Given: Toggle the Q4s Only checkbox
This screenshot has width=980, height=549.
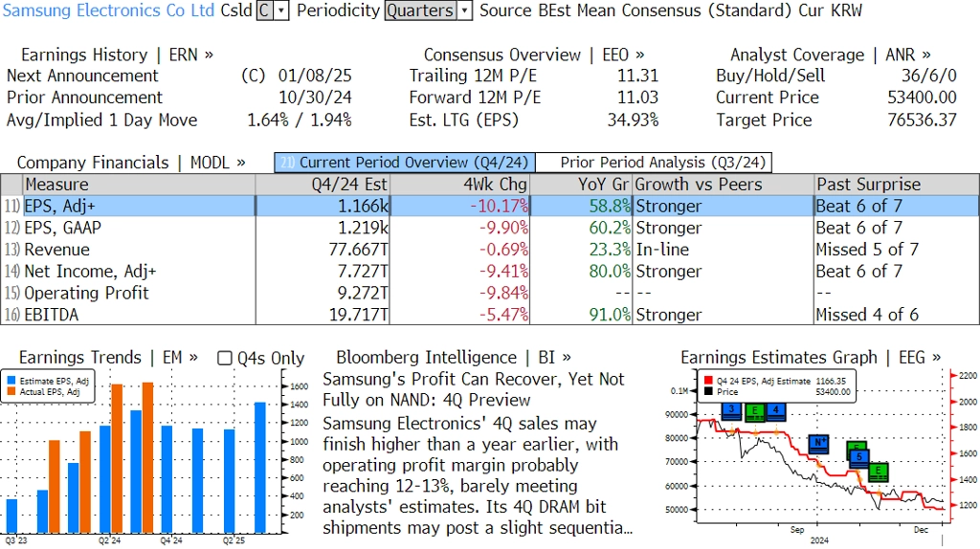Looking at the screenshot, I should (224, 358).
